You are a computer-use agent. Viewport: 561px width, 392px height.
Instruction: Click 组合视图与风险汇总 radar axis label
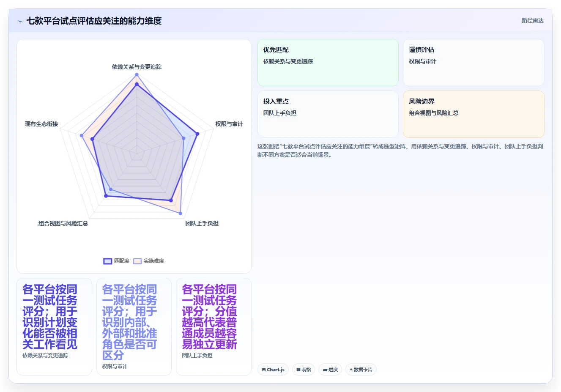(63, 223)
